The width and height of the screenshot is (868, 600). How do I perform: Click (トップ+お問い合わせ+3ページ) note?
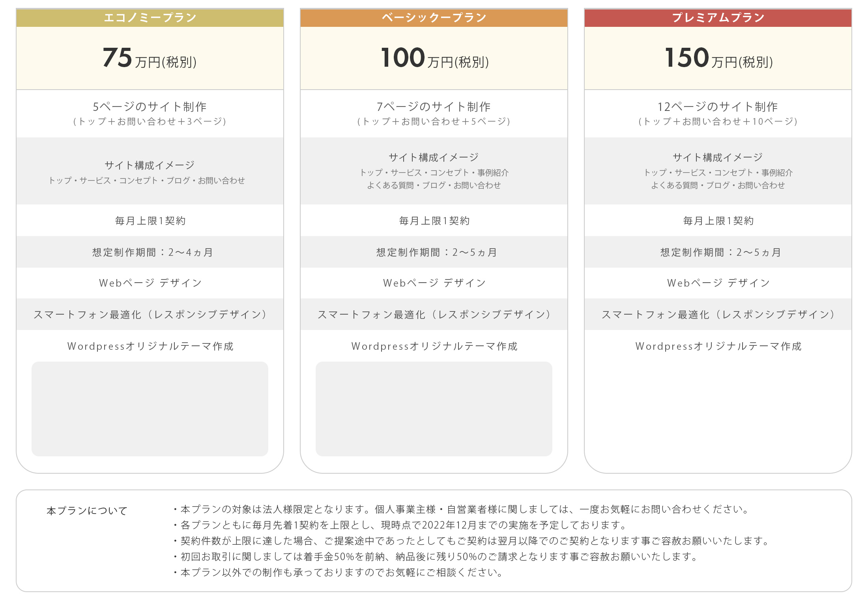tap(150, 122)
